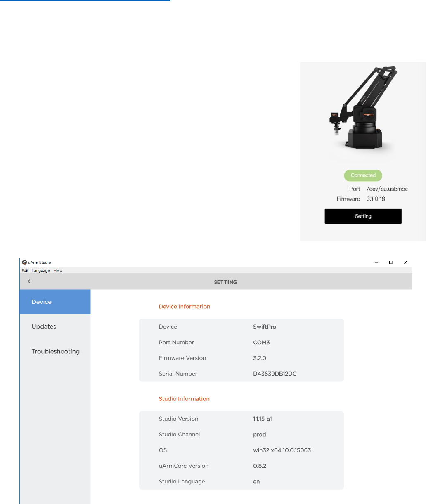Screen dimensions: 426x504
Task: Maximize the uArm Studio window
Action: (390, 262)
